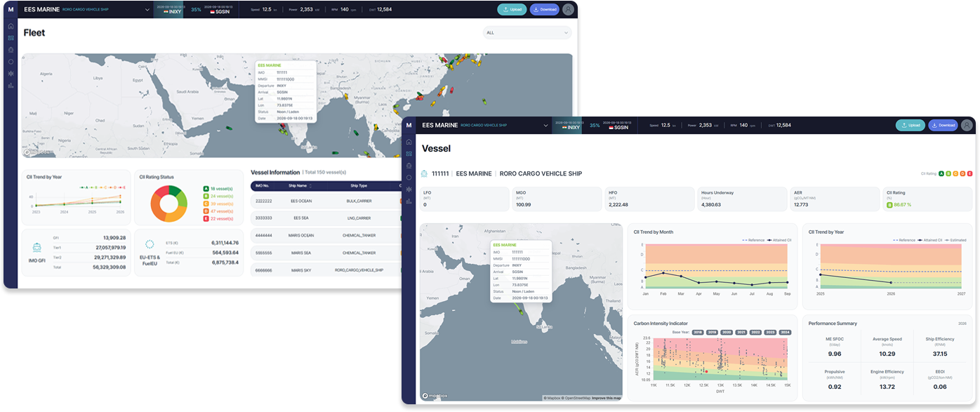Click the circle icon in the Vessel window sidebar
Image resolution: width=980 pixels, height=412 pixels.
409,178
